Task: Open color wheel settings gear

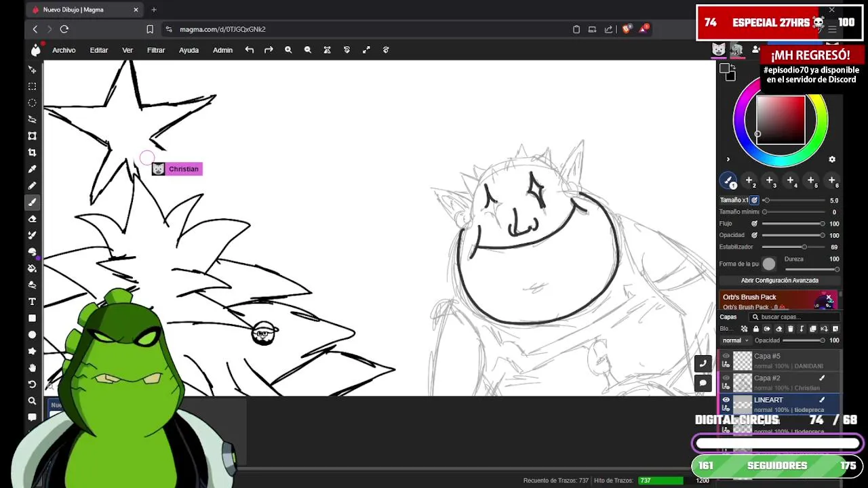Action: click(x=832, y=160)
